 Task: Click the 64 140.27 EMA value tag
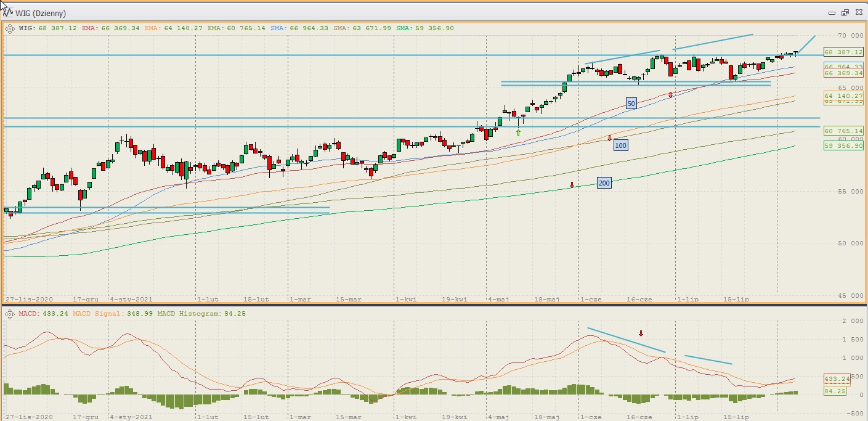tap(843, 96)
